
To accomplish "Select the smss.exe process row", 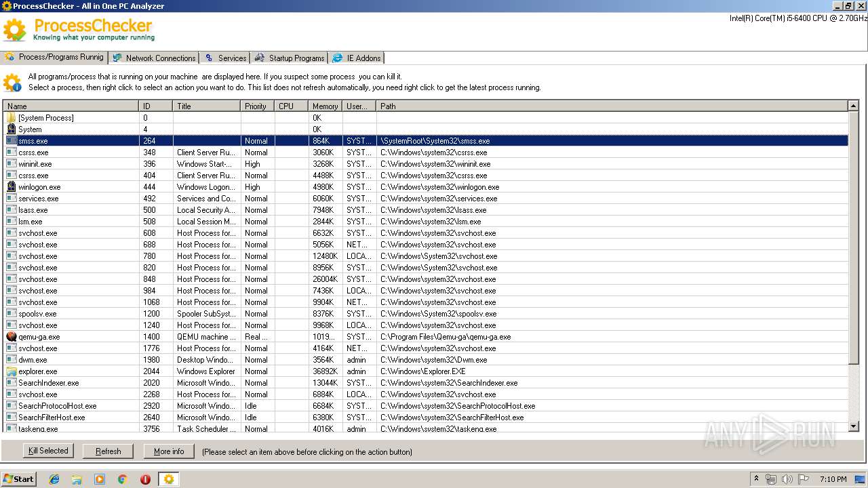I will [x=426, y=140].
